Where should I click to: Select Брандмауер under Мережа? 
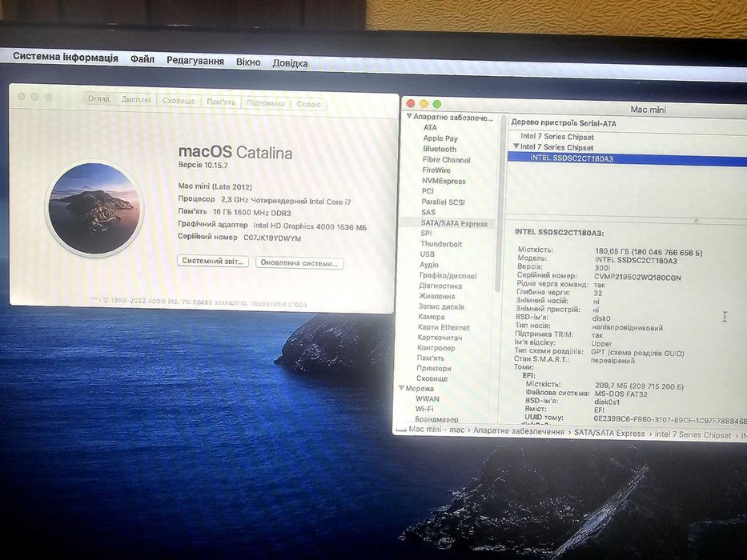point(436,419)
